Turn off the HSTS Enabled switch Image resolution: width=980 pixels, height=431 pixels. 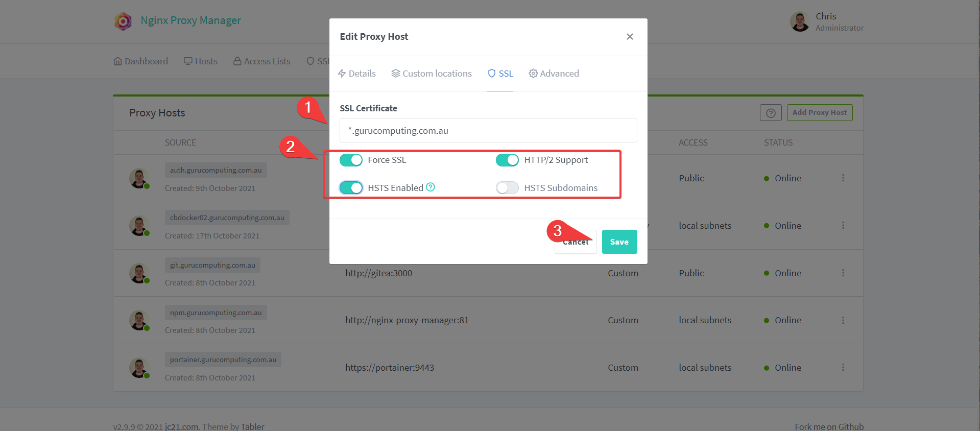click(351, 188)
